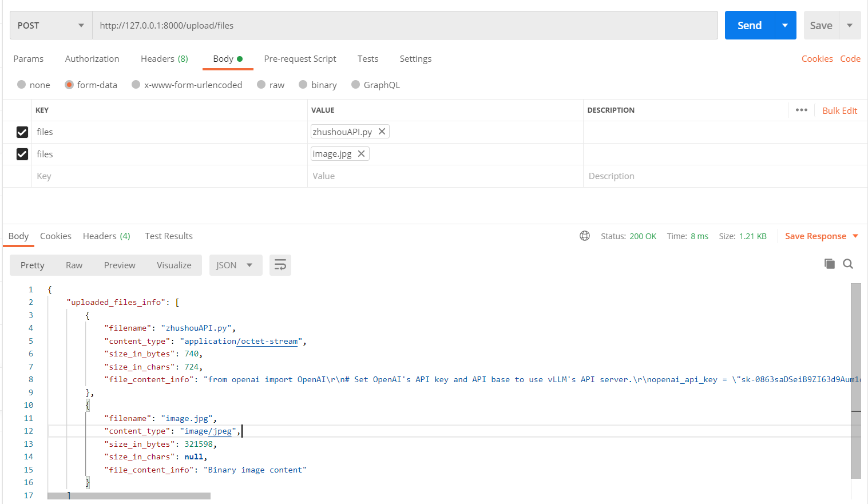This screenshot has height=504, width=868.
Task: Click the size_in_bytes value 321598
Action: coord(199,444)
